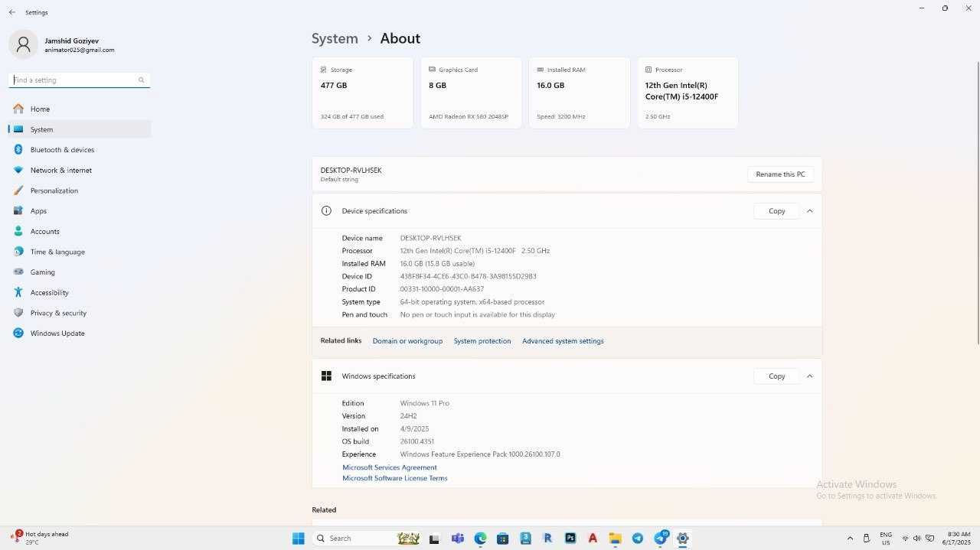The width and height of the screenshot is (980, 550).
Task: Click the Installed on date 4/9/2025
Action: pyautogui.click(x=414, y=429)
